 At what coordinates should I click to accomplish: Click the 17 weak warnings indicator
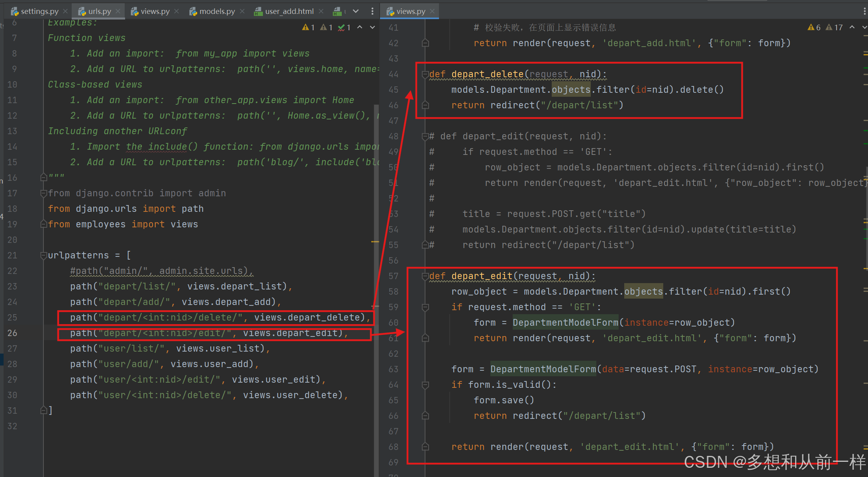click(x=834, y=27)
